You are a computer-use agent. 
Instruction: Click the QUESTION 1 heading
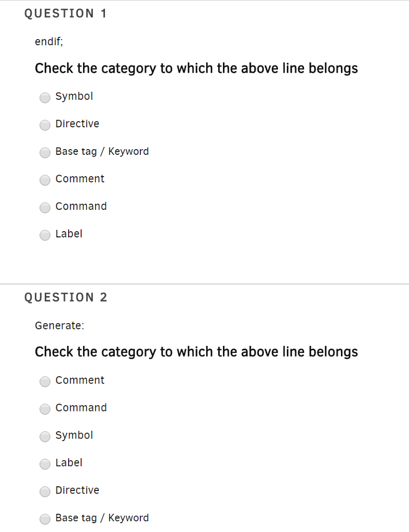[65, 14]
